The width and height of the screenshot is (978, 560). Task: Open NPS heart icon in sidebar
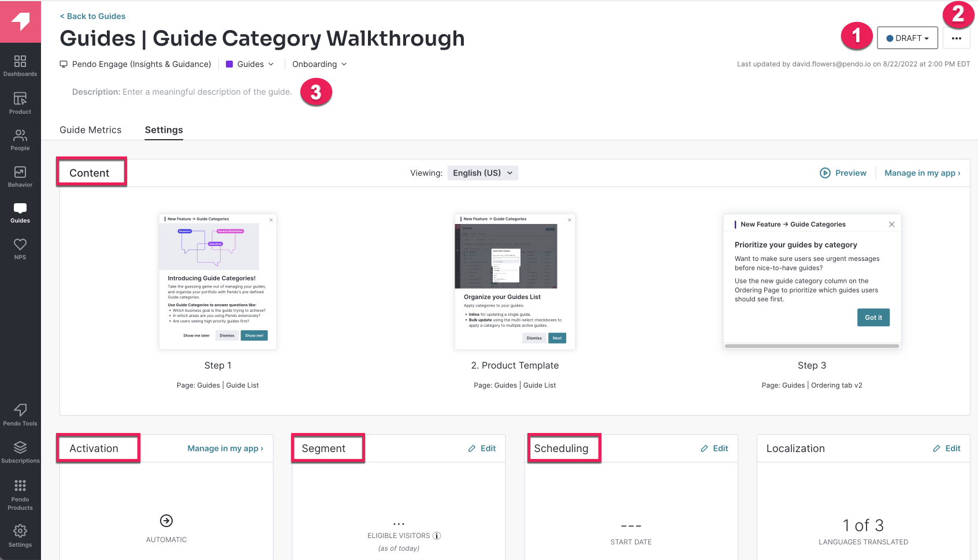pyautogui.click(x=20, y=249)
